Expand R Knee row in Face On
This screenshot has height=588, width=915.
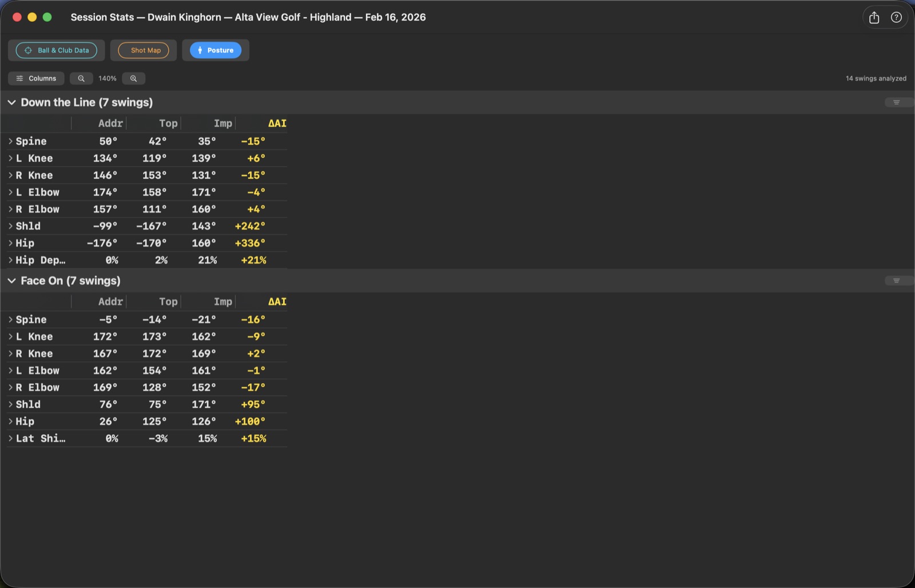pos(10,353)
